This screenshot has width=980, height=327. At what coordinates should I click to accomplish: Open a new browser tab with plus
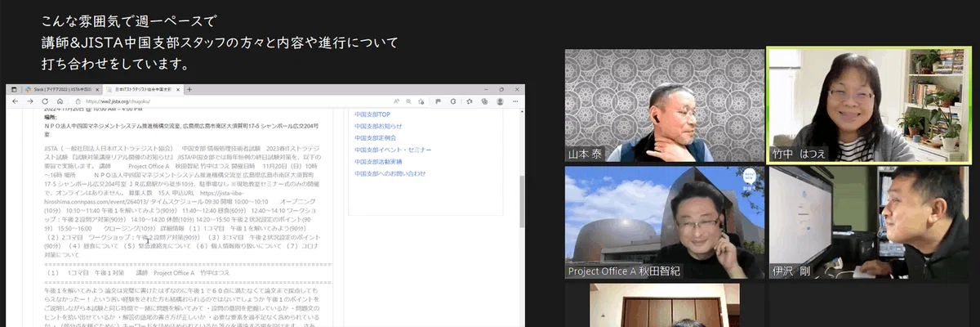pyautogui.click(x=189, y=89)
